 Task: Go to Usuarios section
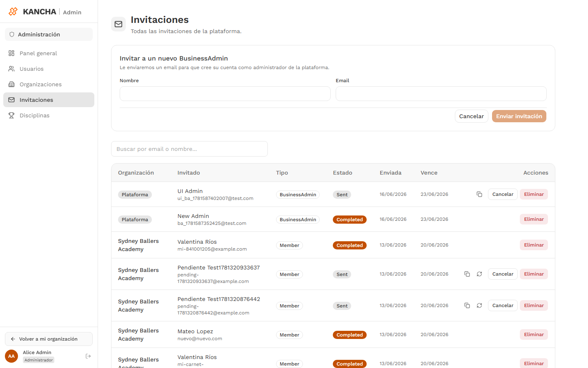pyautogui.click(x=49, y=69)
